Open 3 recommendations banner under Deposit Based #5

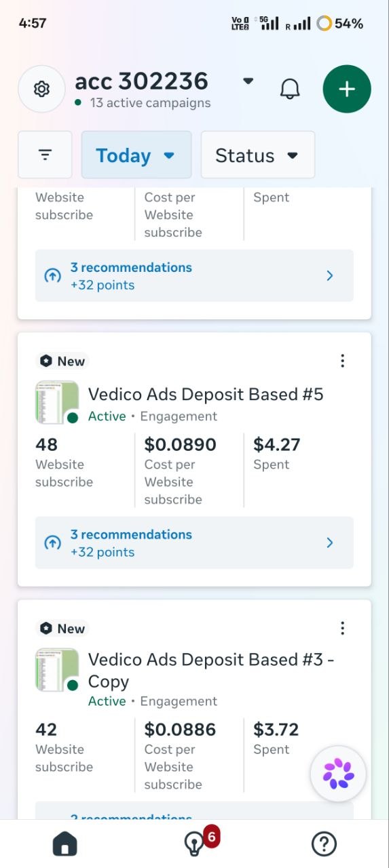[194, 542]
